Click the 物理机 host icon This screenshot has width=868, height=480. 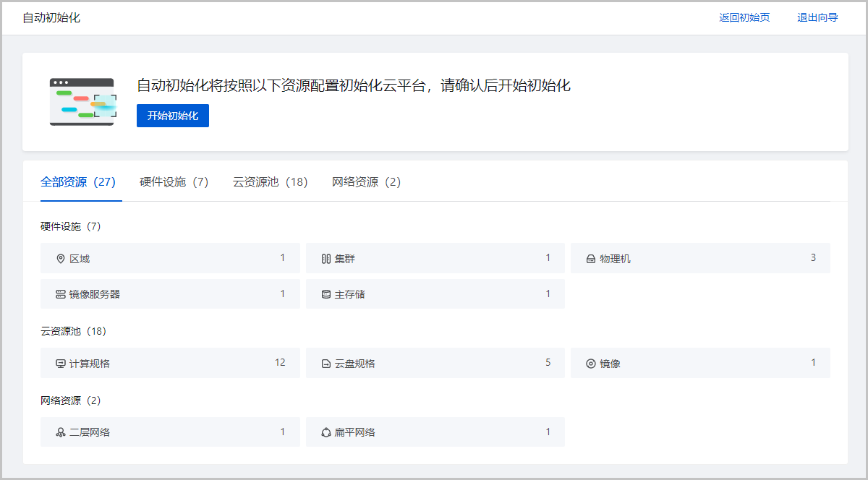tap(590, 259)
